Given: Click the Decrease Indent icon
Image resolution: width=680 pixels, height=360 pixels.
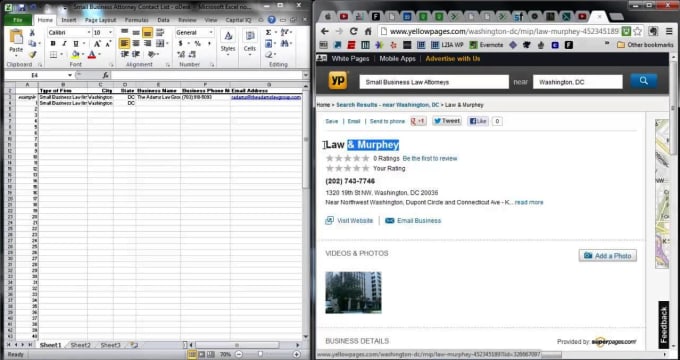Looking at the screenshot, I should coord(124,54).
